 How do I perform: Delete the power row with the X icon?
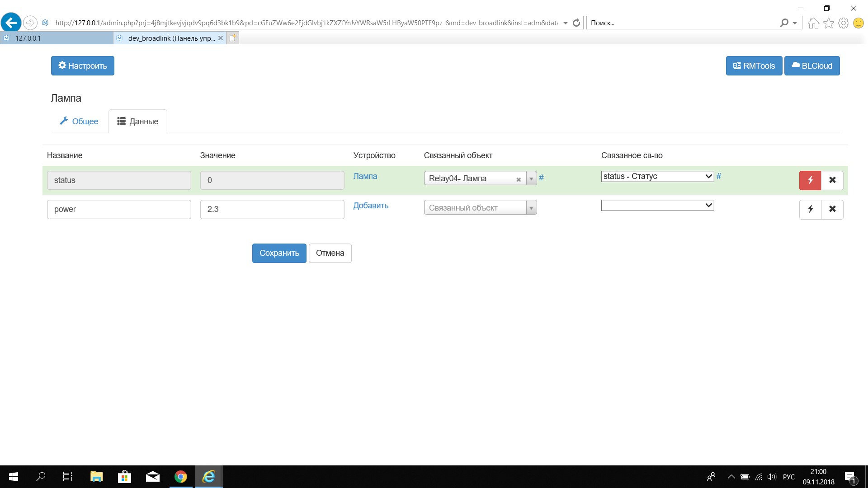click(832, 209)
